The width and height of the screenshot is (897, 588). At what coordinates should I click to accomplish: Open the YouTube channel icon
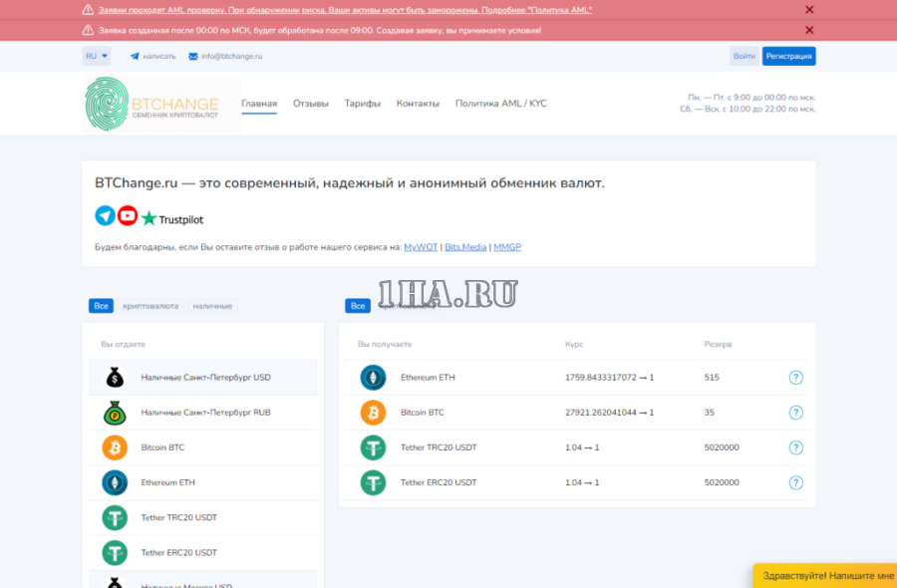(x=128, y=215)
